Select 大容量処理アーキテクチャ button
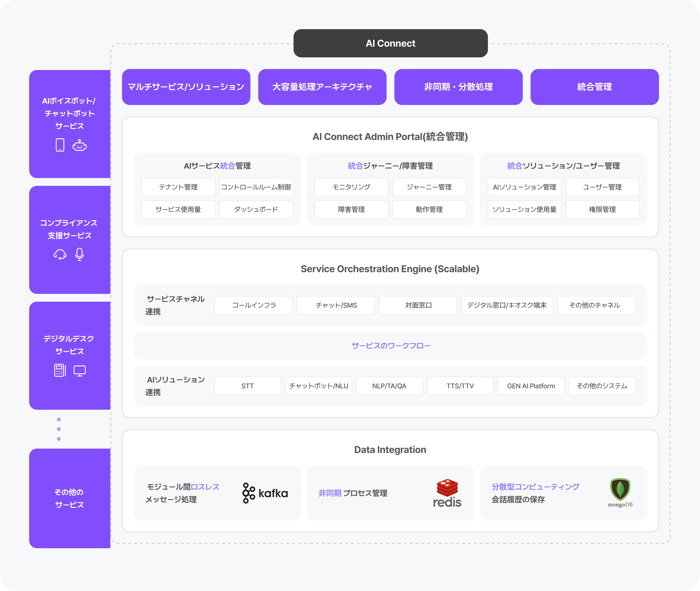The width and height of the screenshot is (700, 591). click(x=322, y=87)
